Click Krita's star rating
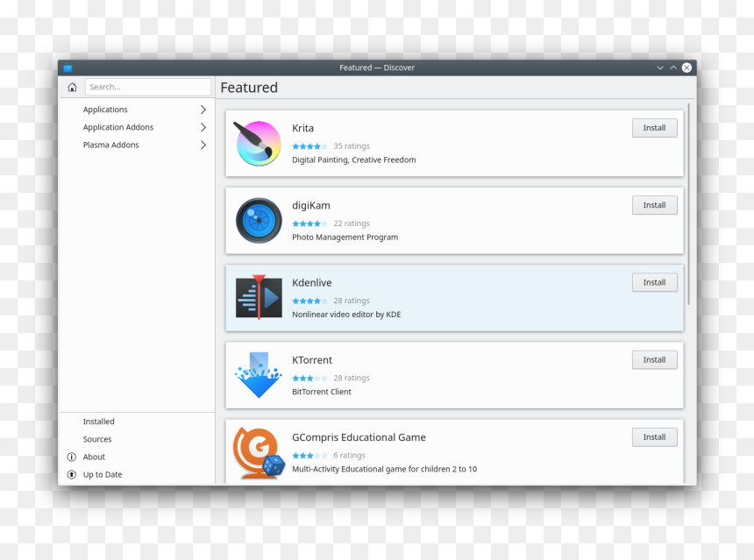This screenshot has width=754, height=560. [309, 146]
